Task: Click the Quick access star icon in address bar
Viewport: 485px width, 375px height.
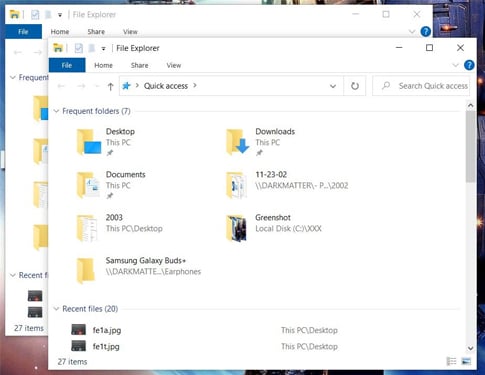Action: click(x=126, y=86)
